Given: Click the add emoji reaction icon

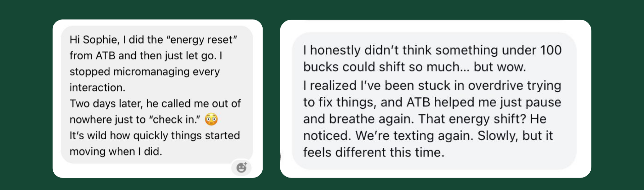Looking at the screenshot, I should (x=241, y=167).
